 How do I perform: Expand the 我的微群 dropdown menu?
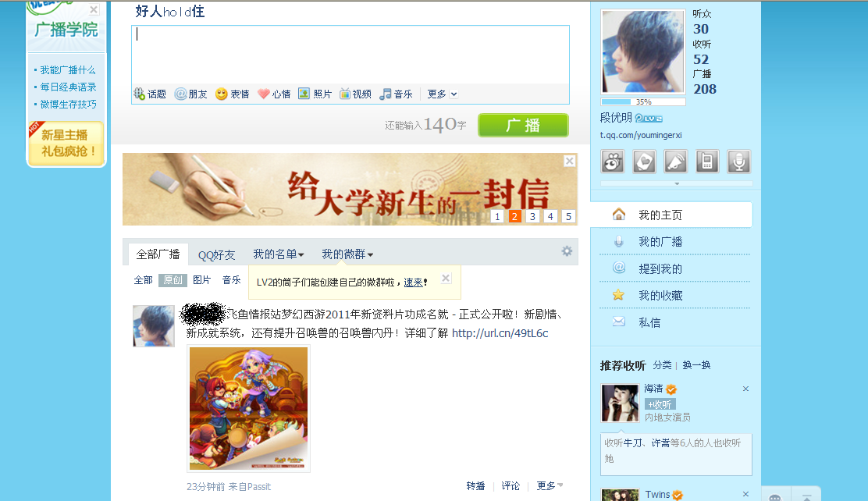point(347,254)
